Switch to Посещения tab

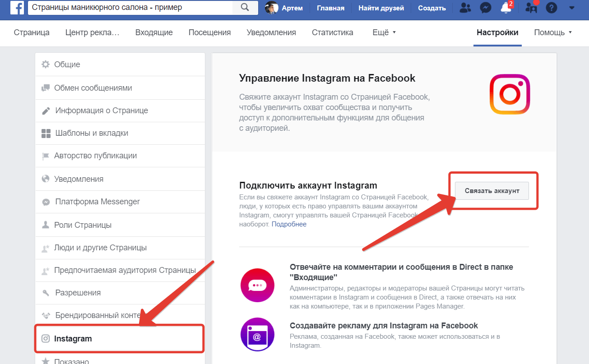point(209,32)
